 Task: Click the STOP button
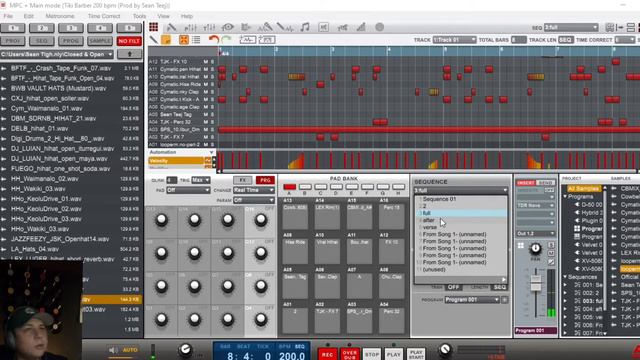pyautogui.click(x=372, y=354)
